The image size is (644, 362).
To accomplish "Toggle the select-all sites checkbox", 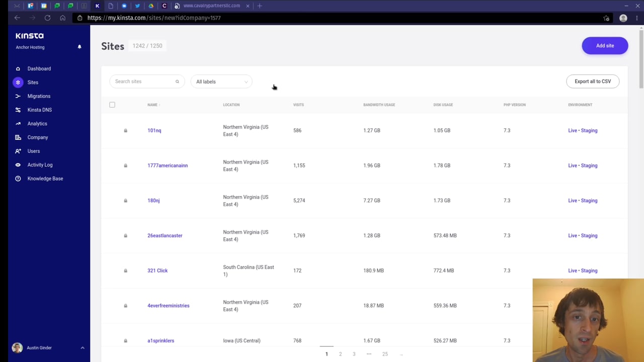I will [x=112, y=105].
